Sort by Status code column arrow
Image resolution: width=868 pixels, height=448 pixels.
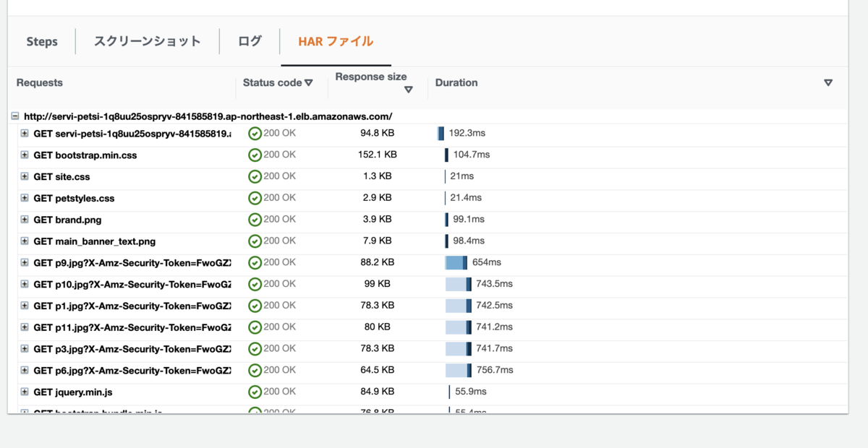[309, 83]
